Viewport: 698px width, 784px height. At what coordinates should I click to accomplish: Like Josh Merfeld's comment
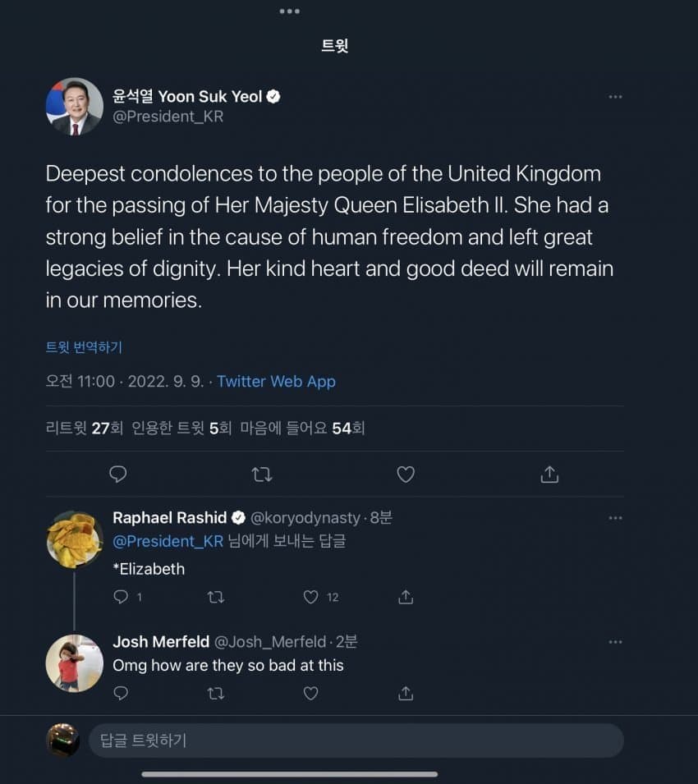pyautogui.click(x=310, y=694)
